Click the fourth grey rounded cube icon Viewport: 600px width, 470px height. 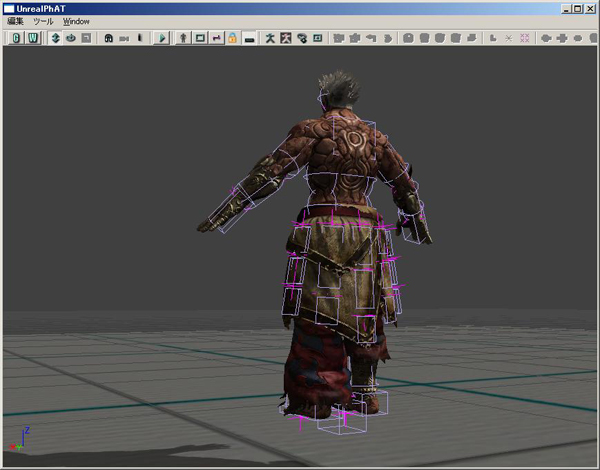[x=455, y=38]
